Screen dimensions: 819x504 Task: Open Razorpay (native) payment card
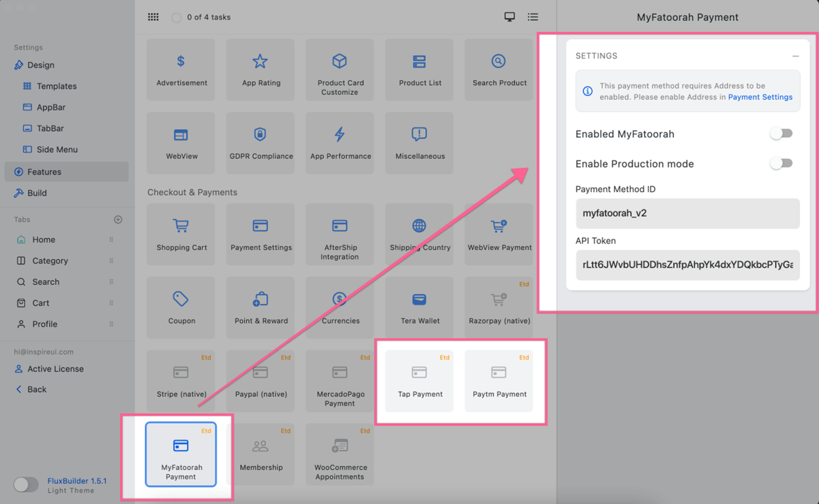[499, 308]
